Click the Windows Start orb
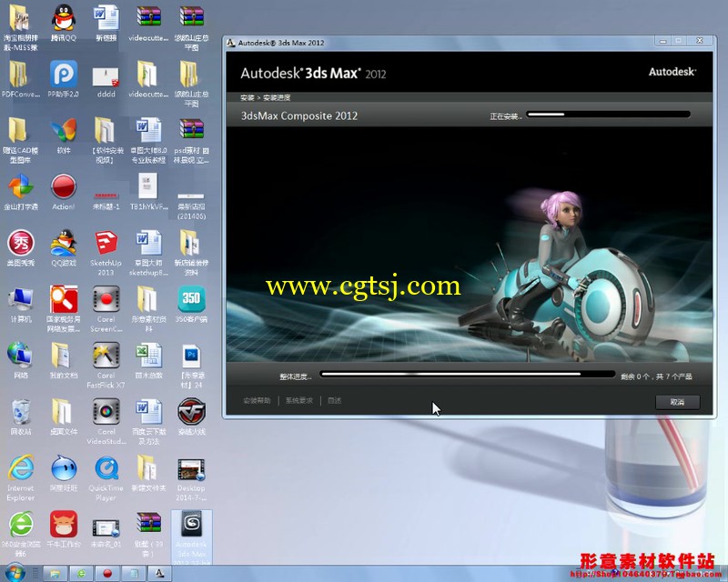728x582 pixels. pyautogui.click(x=15, y=573)
